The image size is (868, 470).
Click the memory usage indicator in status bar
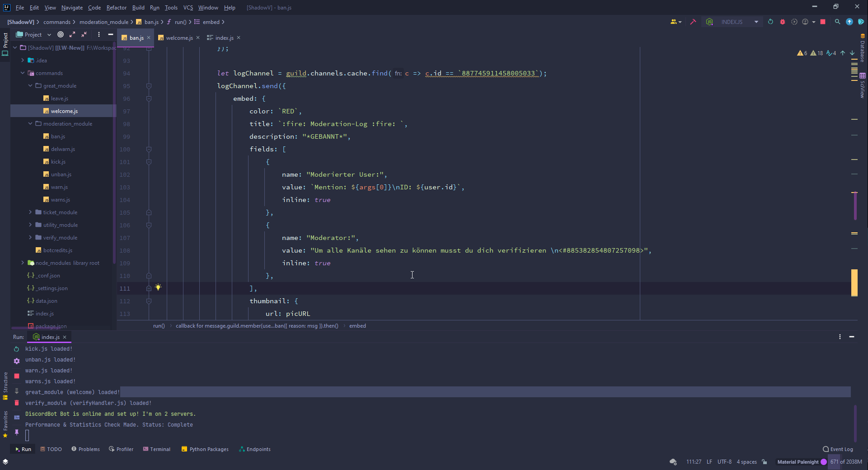[x=846, y=462]
